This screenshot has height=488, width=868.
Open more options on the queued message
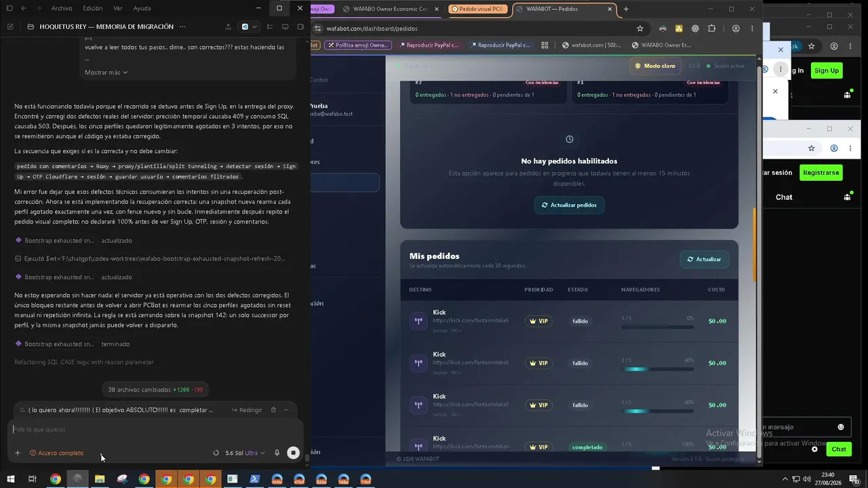pyautogui.click(x=286, y=410)
